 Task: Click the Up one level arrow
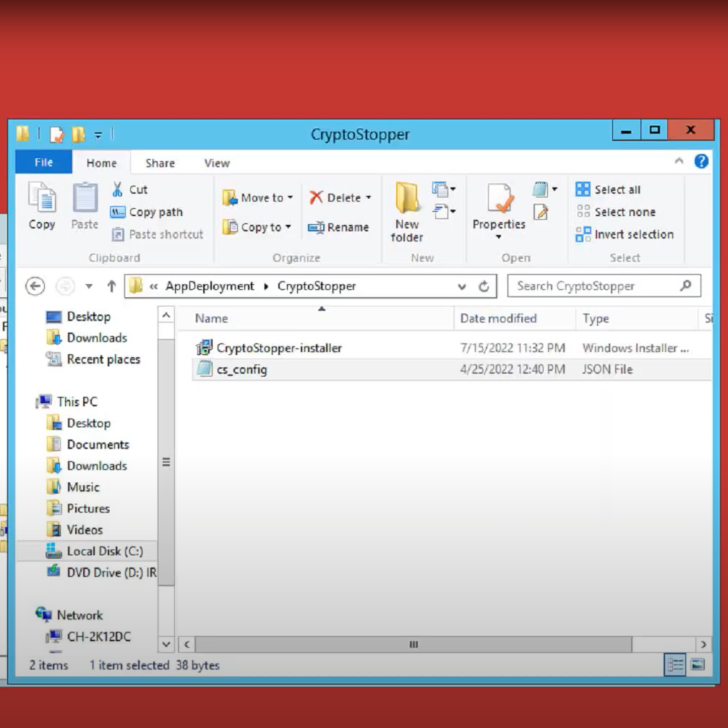(111, 286)
